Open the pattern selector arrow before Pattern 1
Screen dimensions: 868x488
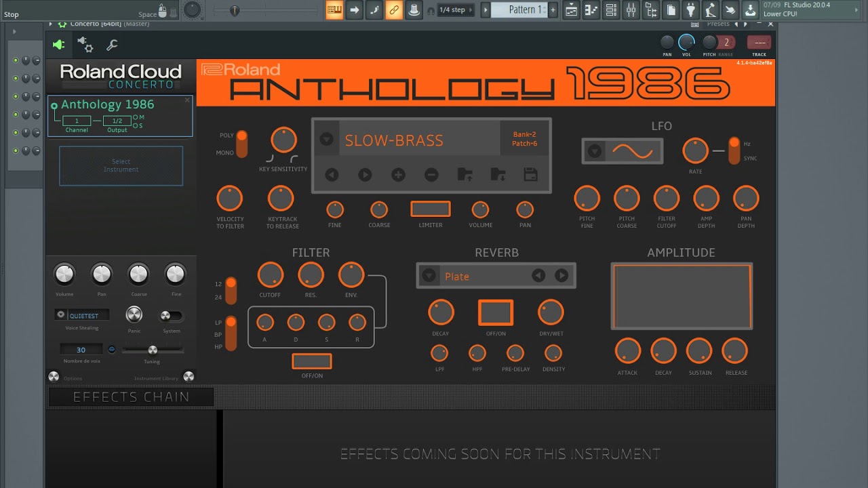[x=486, y=9]
